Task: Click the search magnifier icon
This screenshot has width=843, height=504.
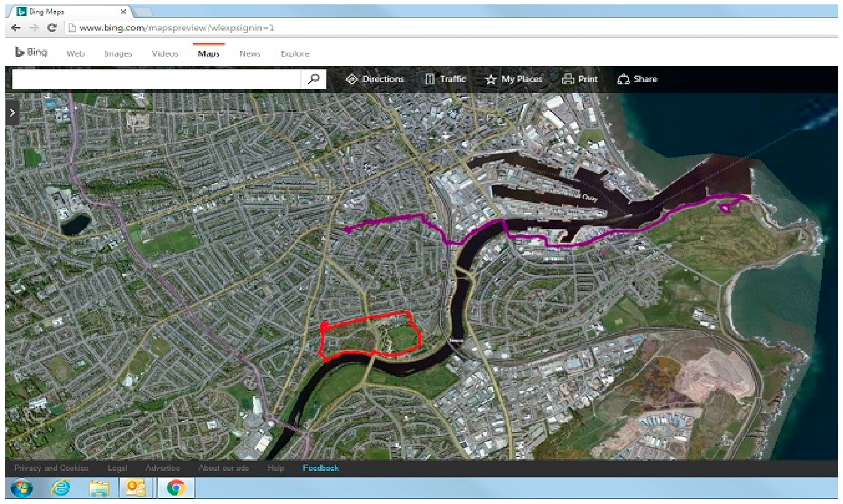Action: tap(313, 79)
